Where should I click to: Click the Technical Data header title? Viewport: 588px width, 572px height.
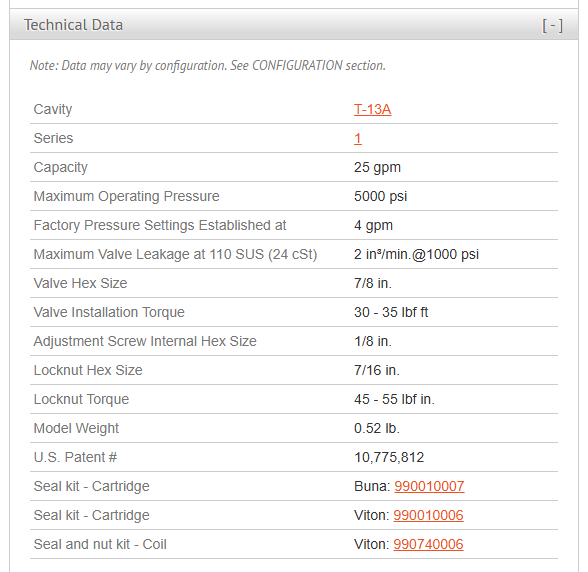click(x=74, y=25)
